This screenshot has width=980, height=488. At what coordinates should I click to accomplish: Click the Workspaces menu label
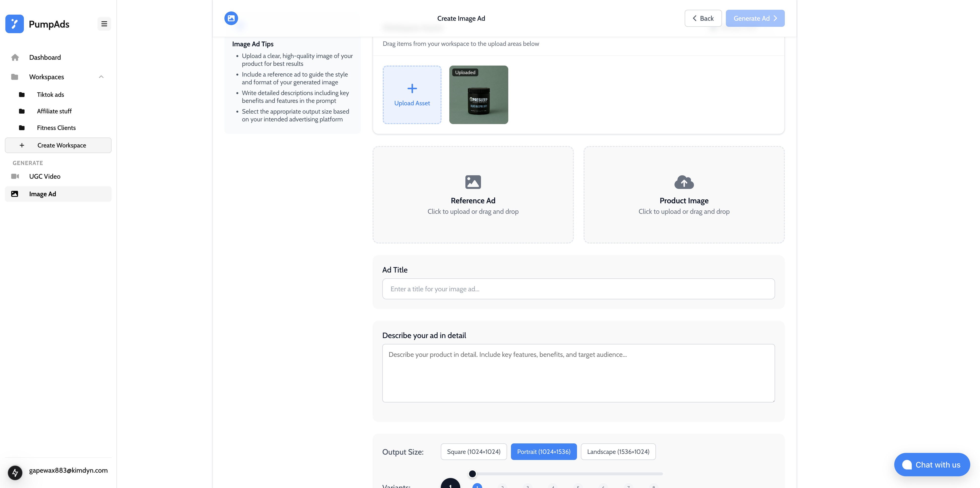tap(46, 77)
